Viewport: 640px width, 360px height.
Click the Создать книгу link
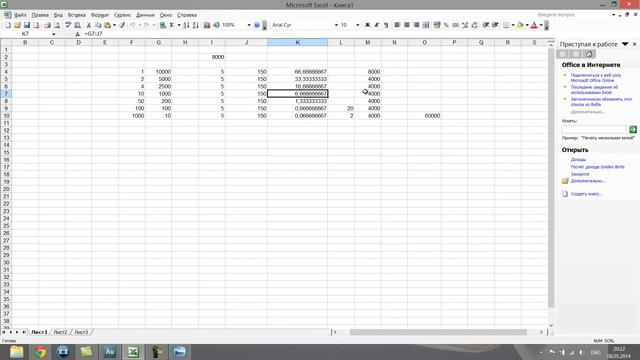tap(587, 194)
